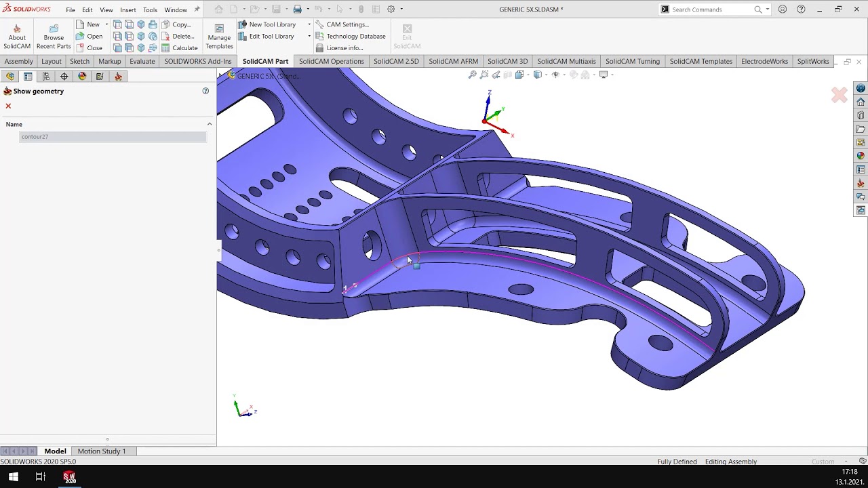This screenshot has width=868, height=488.
Task: Open SOLIDWORKS Resources home icon in task pane
Action: (861, 102)
